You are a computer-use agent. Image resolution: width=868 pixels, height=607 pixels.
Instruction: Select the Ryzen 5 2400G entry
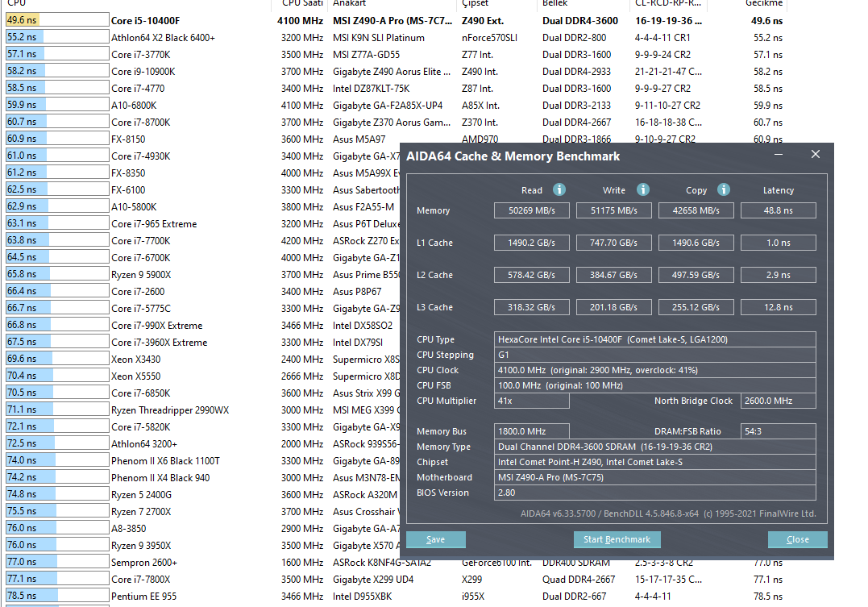pyautogui.click(x=141, y=495)
